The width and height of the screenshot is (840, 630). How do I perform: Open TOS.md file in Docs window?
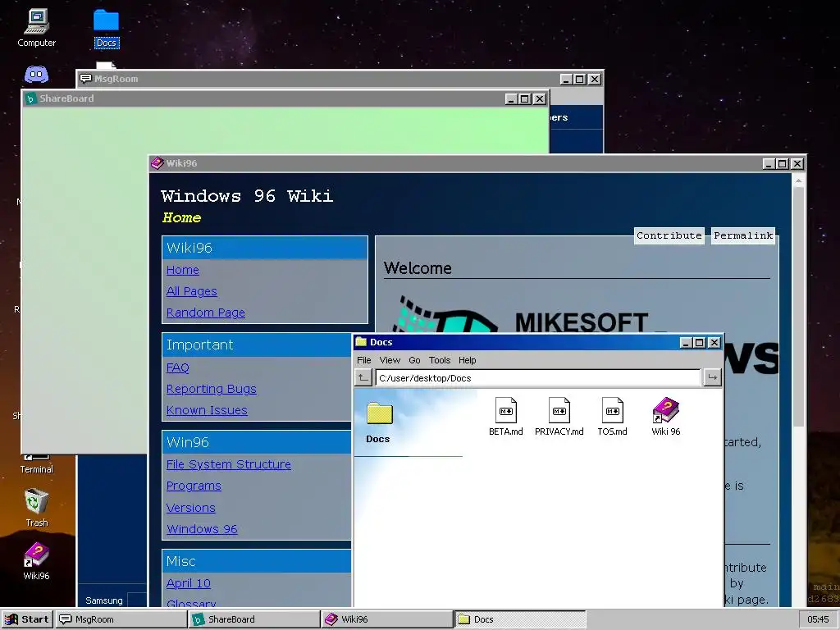click(612, 417)
